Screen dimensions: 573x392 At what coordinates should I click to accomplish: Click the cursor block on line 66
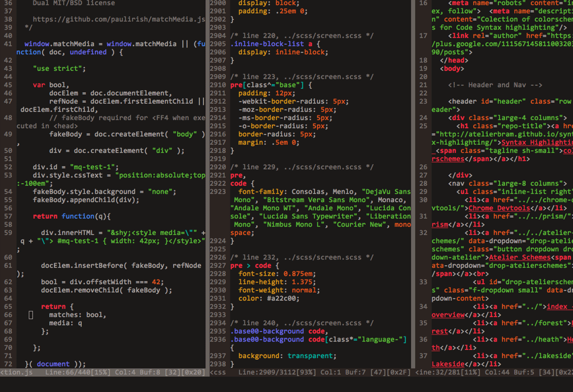[31, 315]
